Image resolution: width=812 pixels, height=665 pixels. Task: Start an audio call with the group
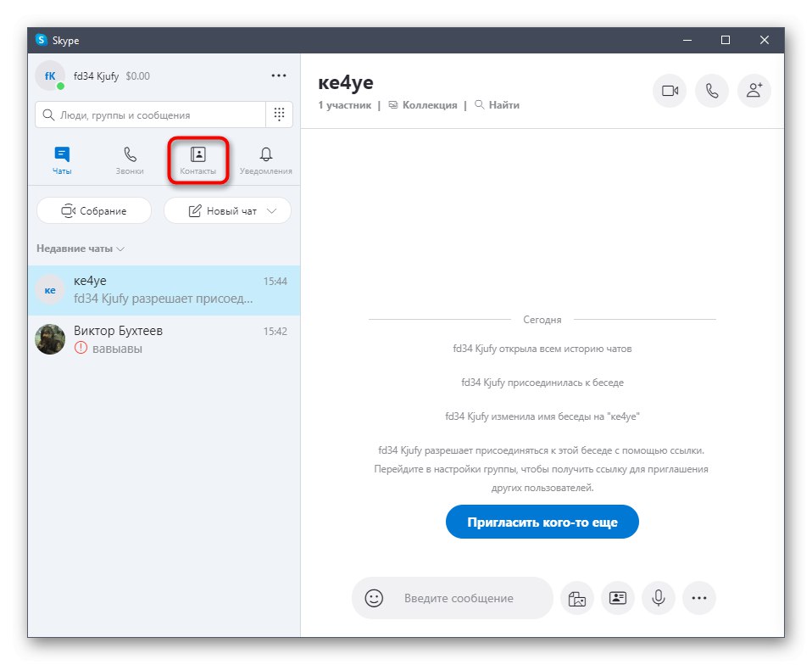pyautogui.click(x=712, y=91)
